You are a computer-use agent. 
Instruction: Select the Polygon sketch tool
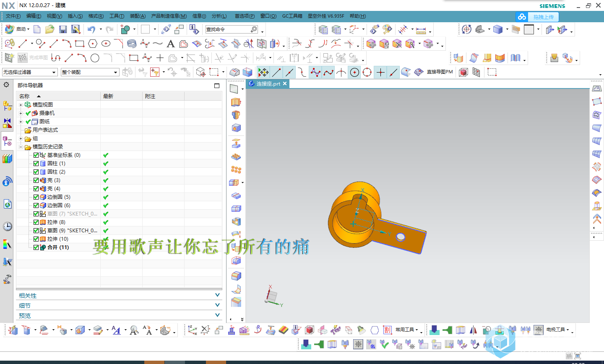(x=93, y=43)
